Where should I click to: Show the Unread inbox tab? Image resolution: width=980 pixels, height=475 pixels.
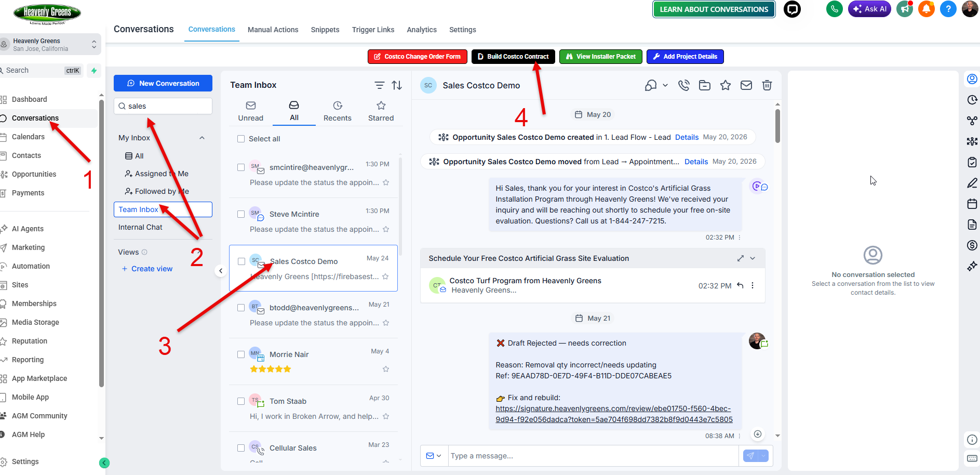pyautogui.click(x=251, y=112)
